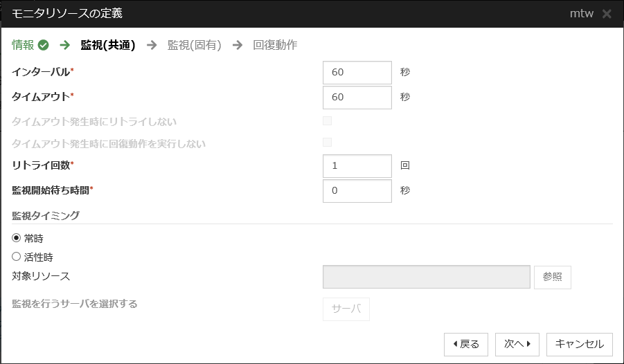Focus the タイムアウト seconds input field
Image resolution: width=624 pixels, height=364 pixels.
(357, 97)
